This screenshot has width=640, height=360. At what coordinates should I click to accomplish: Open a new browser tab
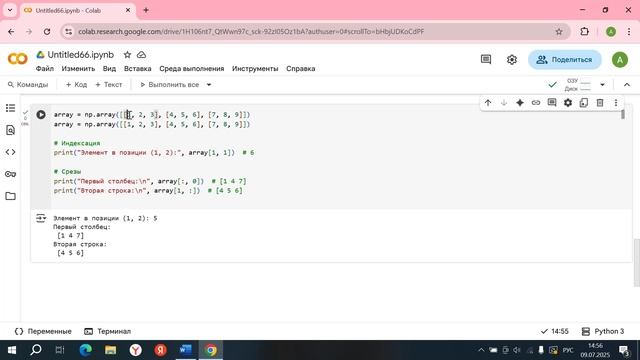pyautogui.click(x=146, y=10)
